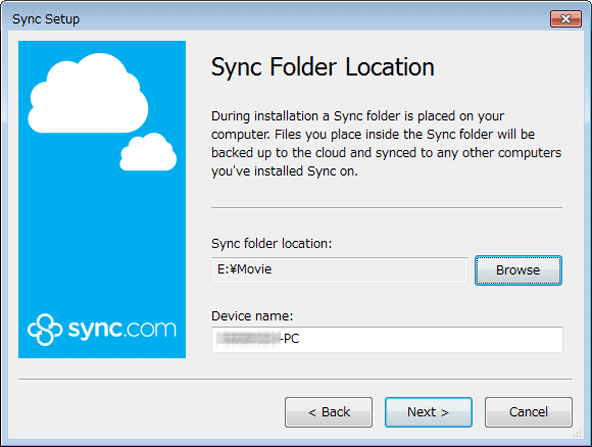Go back using the < Back button
The width and height of the screenshot is (592, 447).
pyautogui.click(x=328, y=412)
